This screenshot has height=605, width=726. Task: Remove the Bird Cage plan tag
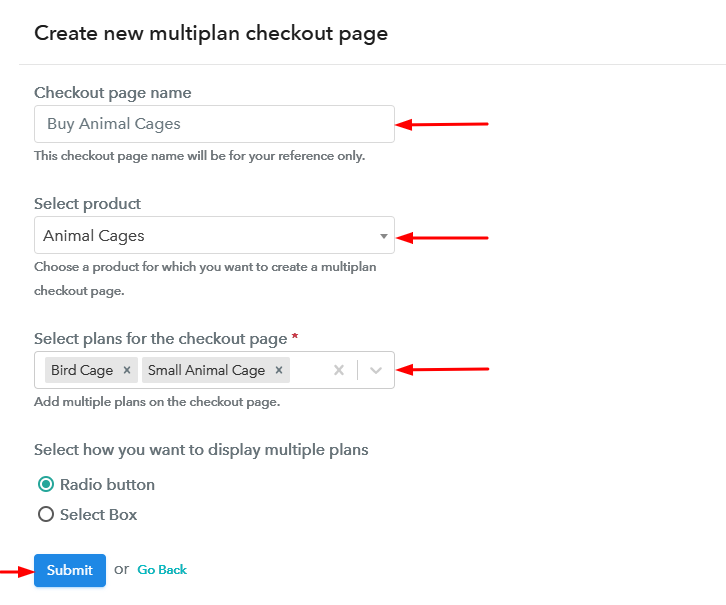[x=127, y=370]
